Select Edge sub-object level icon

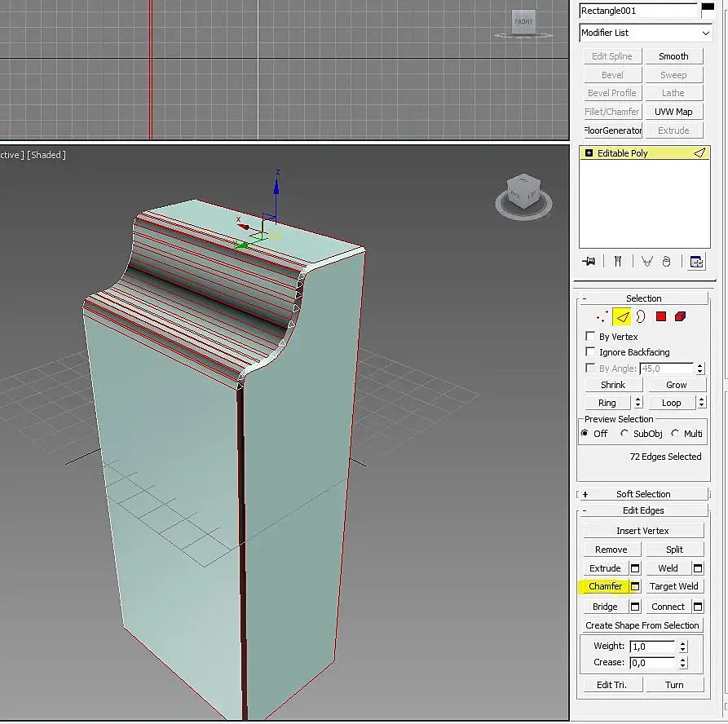pyautogui.click(x=622, y=317)
